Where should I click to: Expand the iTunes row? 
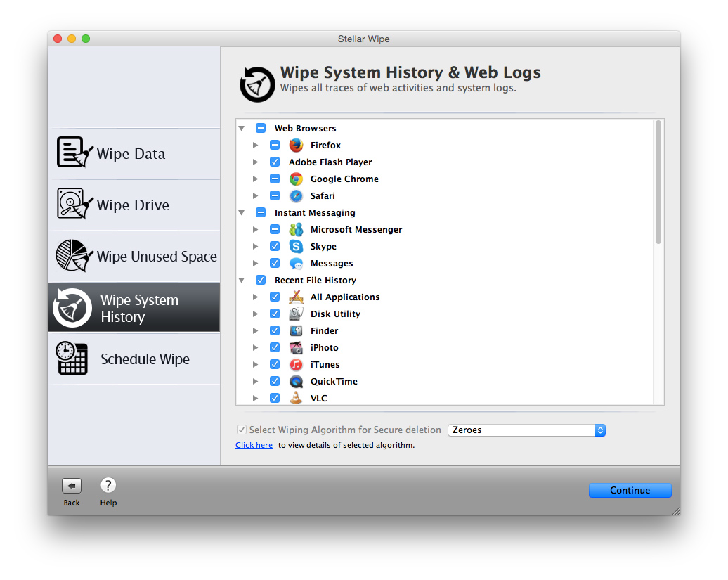coord(255,365)
